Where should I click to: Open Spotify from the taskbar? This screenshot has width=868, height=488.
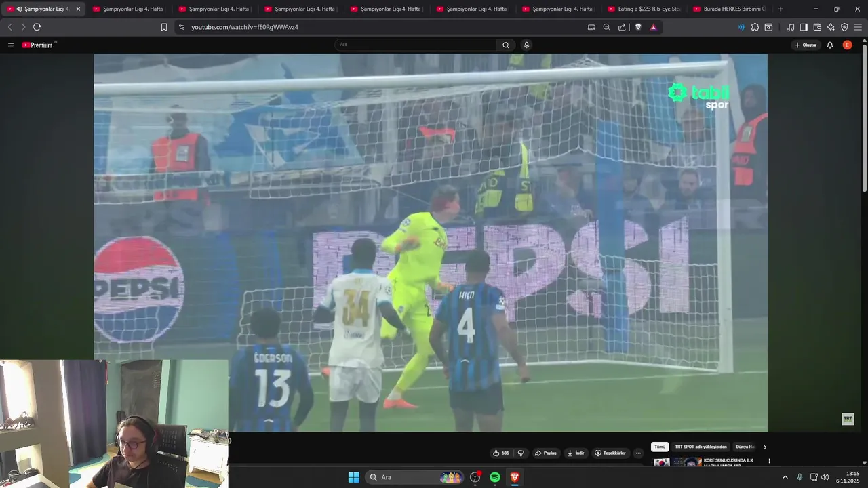pos(495,477)
